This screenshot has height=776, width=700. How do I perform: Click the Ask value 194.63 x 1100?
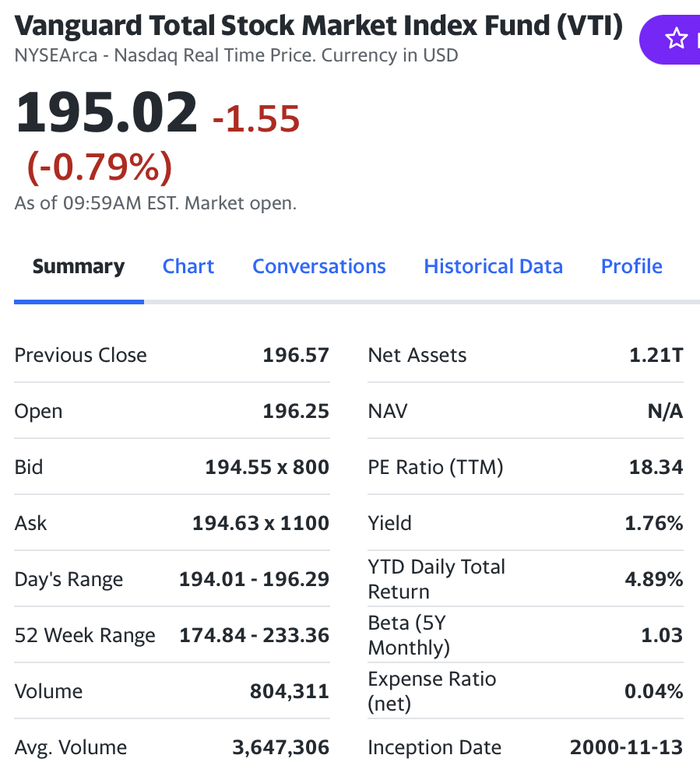[x=261, y=523]
